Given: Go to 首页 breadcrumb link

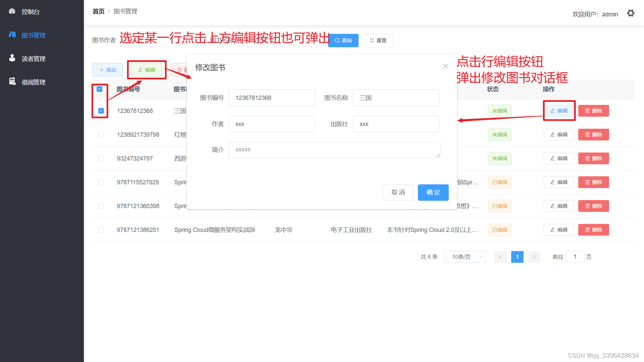Looking at the screenshot, I should [x=99, y=11].
